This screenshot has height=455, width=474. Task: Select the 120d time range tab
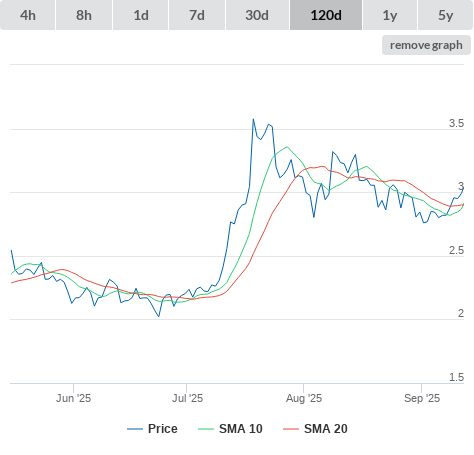(x=326, y=15)
